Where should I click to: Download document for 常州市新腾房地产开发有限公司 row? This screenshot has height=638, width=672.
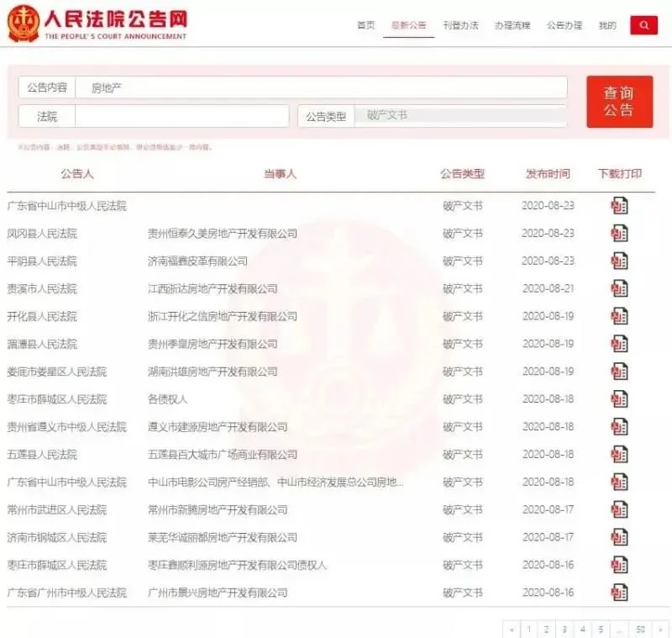coord(619,509)
